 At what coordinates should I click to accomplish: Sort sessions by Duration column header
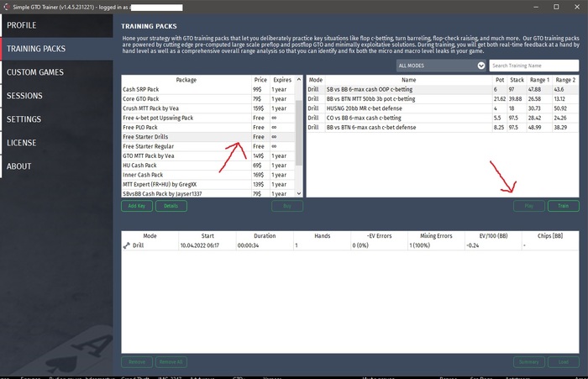tap(265, 236)
